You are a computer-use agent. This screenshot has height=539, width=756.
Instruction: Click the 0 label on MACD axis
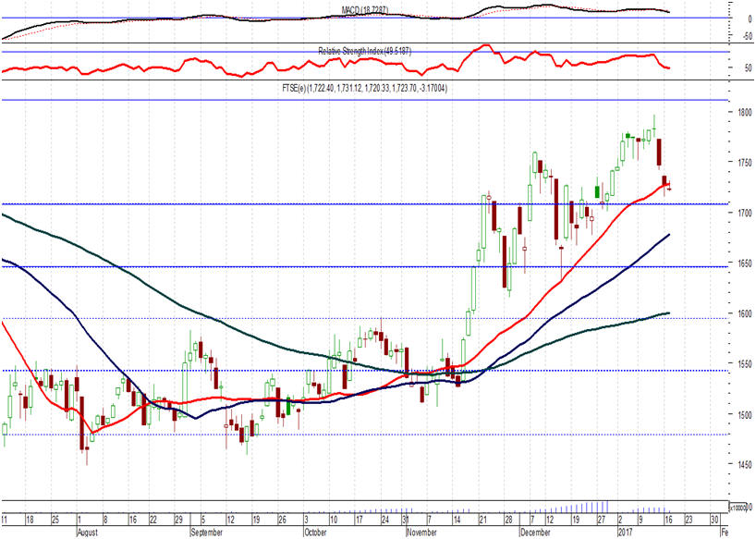tap(750, 19)
